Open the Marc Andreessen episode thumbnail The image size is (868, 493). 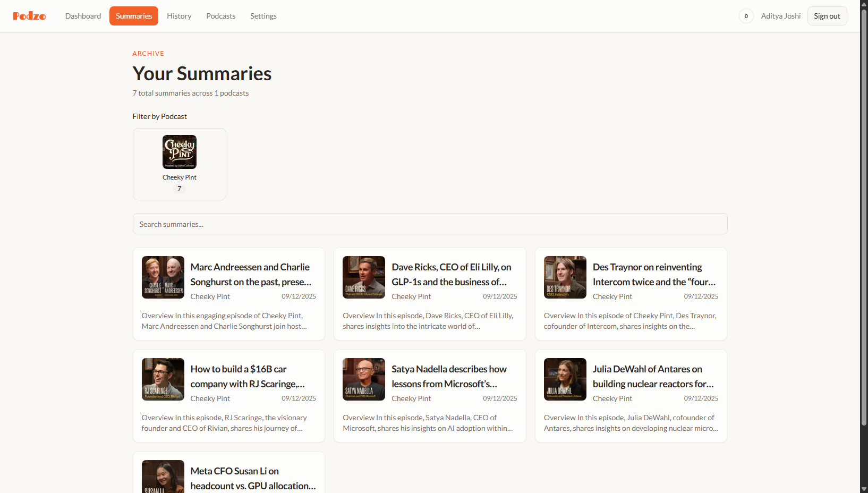(x=163, y=277)
